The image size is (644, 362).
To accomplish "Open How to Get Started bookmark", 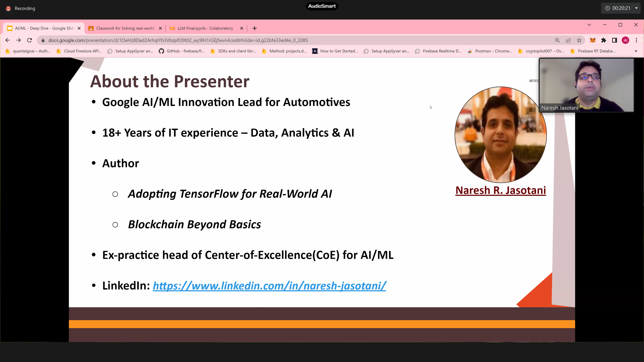I will pos(335,51).
